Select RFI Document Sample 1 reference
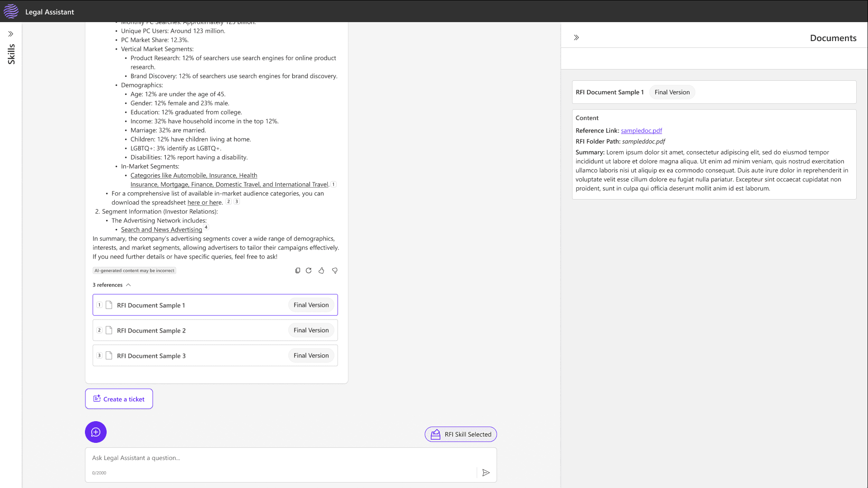Image resolution: width=868 pixels, height=488 pixels. tap(215, 305)
